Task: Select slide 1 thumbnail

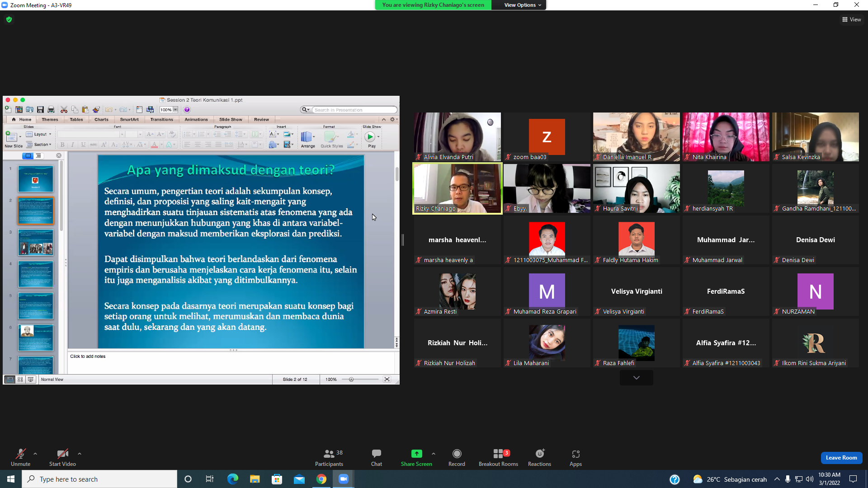Action: pos(36,178)
